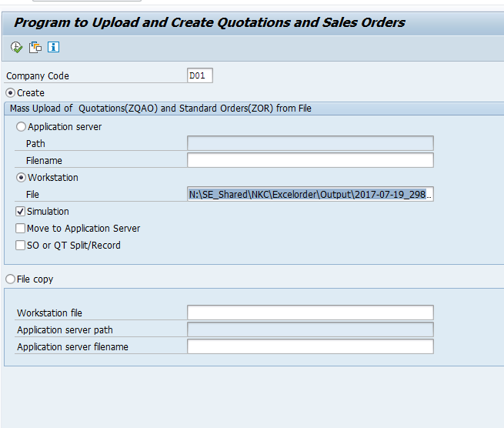
Task: Click the Program Documentation info icon
Action: point(53,48)
